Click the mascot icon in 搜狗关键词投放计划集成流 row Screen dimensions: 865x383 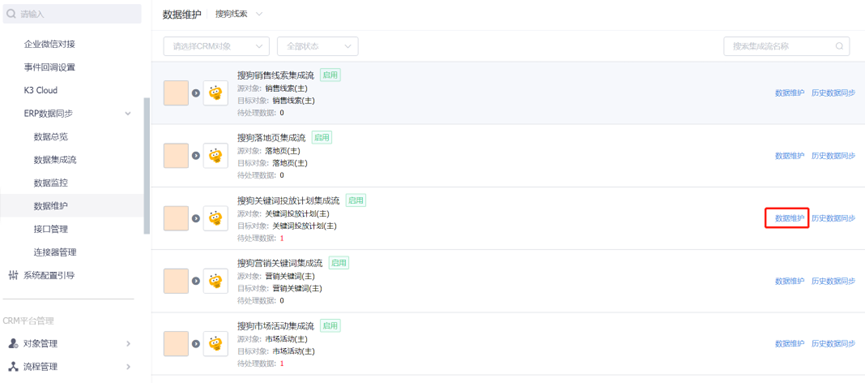[x=216, y=219]
